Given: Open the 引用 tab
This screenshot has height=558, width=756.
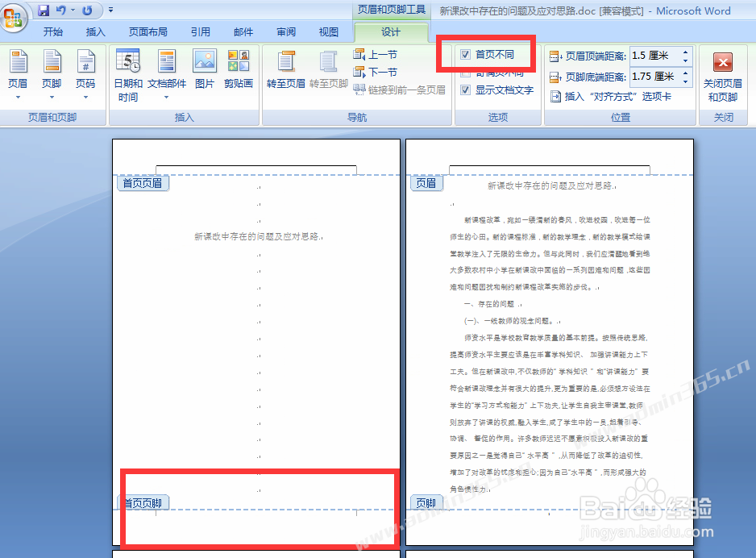Looking at the screenshot, I should [x=201, y=31].
